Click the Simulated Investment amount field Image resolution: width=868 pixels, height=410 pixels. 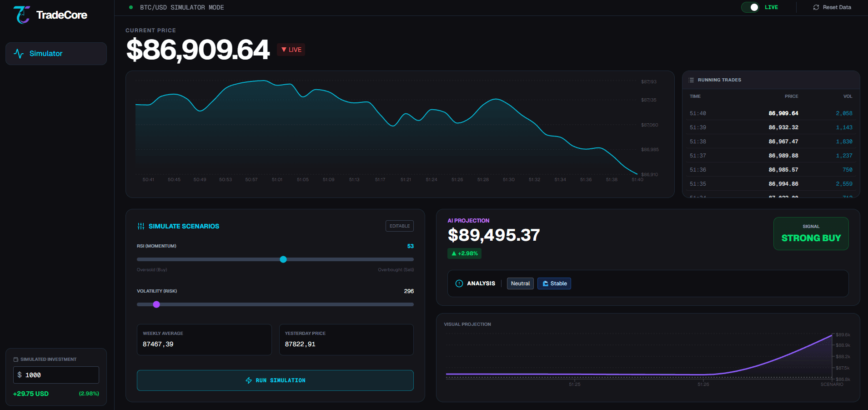tap(56, 375)
